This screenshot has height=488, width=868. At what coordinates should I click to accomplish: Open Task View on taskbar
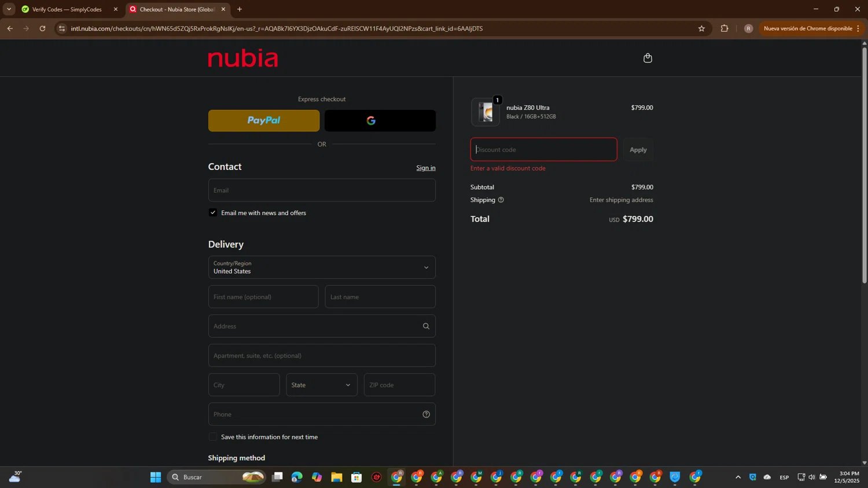[277, 477]
